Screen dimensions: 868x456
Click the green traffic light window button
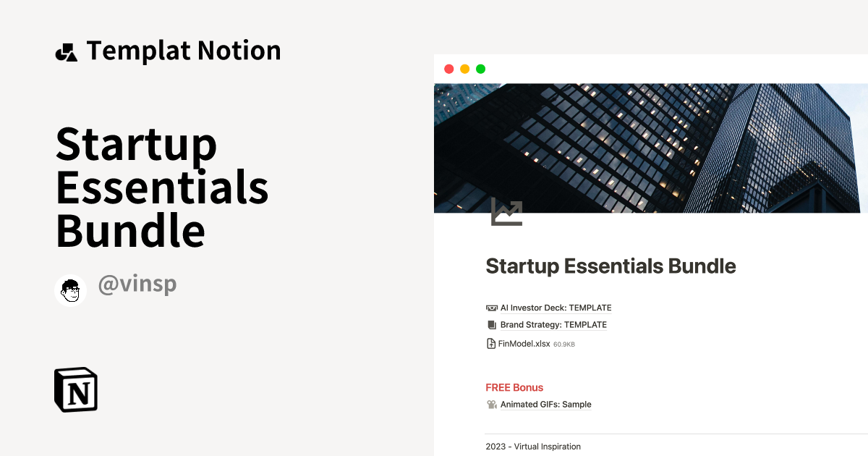(x=480, y=69)
